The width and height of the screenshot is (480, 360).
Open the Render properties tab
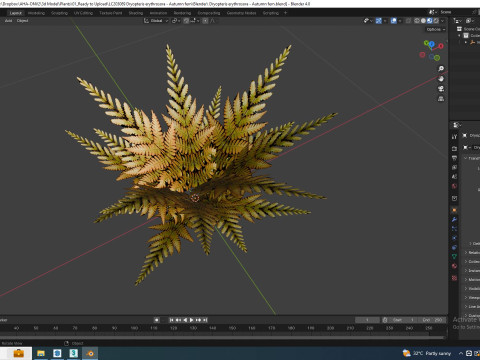[454, 148]
